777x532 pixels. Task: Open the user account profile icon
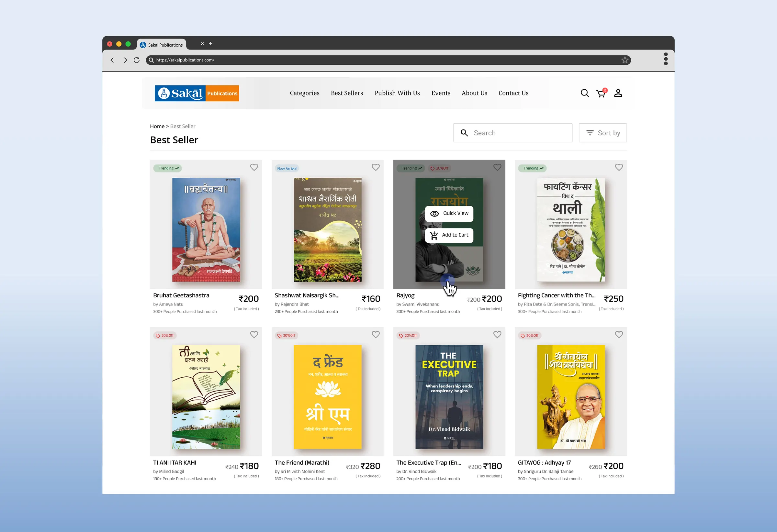(618, 93)
